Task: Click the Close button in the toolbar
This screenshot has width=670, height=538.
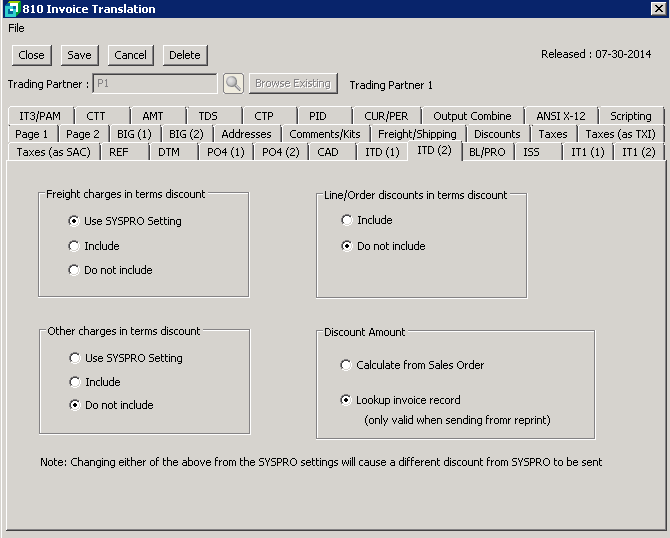Action: tap(31, 55)
